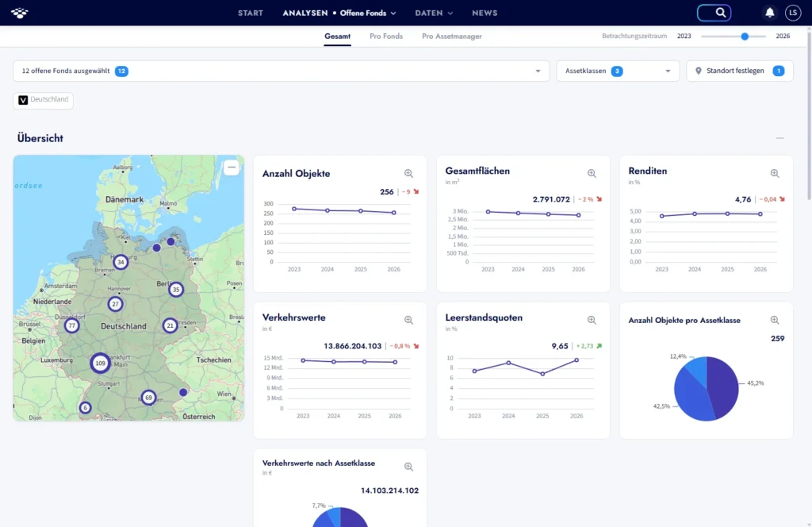
Task: Switch to the Pro Fonds tab
Action: tap(386, 37)
